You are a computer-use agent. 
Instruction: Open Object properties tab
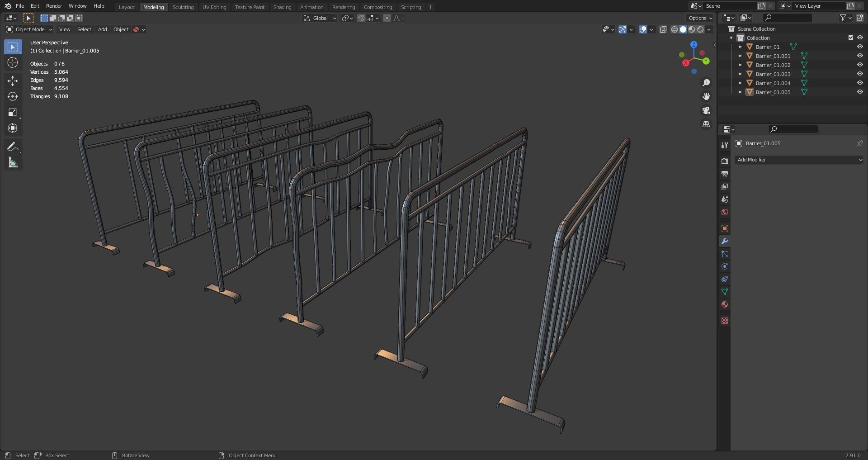725,228
